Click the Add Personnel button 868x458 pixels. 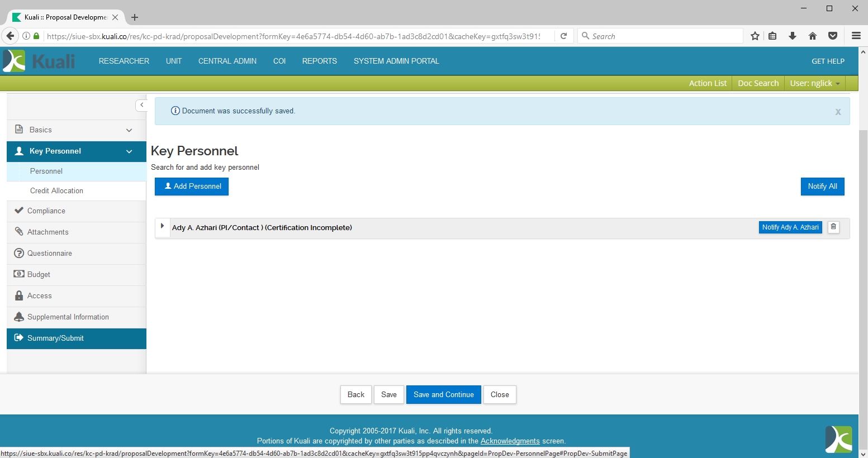[192, 186]
